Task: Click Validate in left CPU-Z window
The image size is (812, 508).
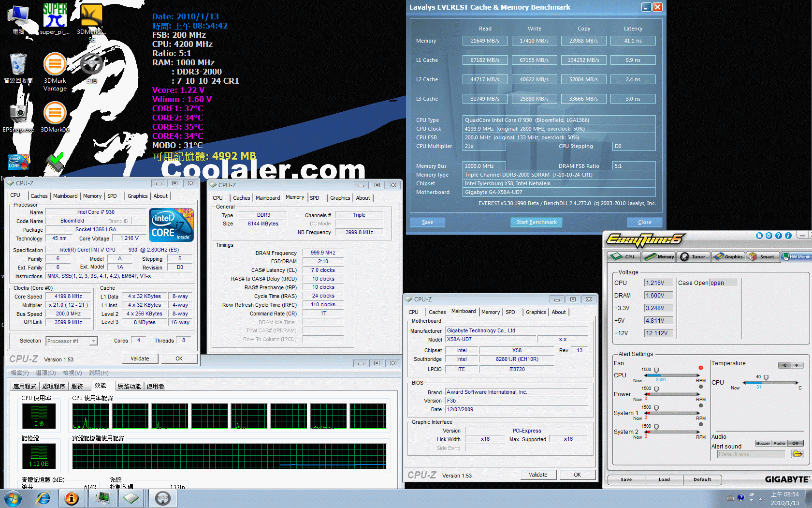Action: [140, 359]
